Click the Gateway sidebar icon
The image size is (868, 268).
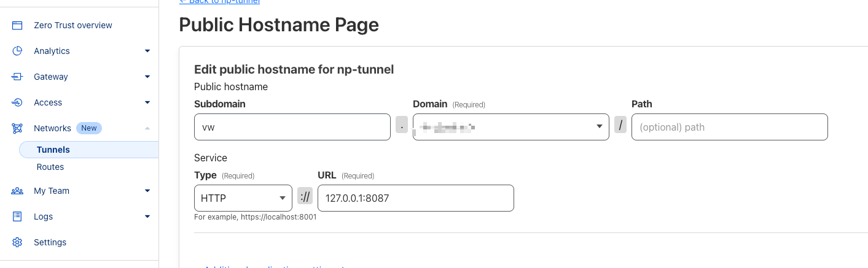[x=17, y=77]
